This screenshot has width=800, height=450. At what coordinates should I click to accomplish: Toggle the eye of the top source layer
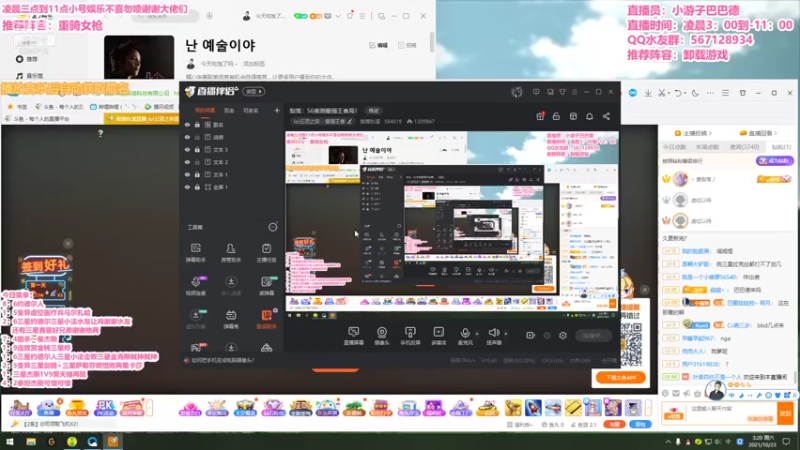coord(187,124)
